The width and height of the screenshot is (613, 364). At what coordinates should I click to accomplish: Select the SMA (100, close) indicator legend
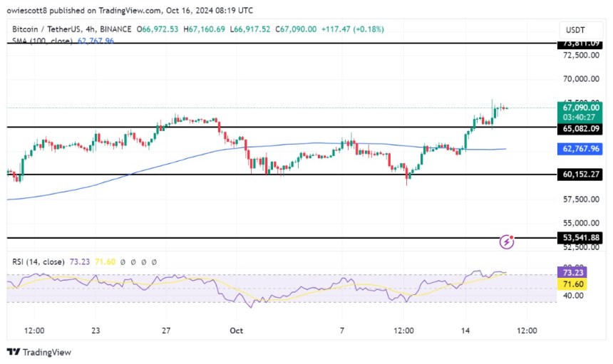pyautogui.click(x=43, y=41)
